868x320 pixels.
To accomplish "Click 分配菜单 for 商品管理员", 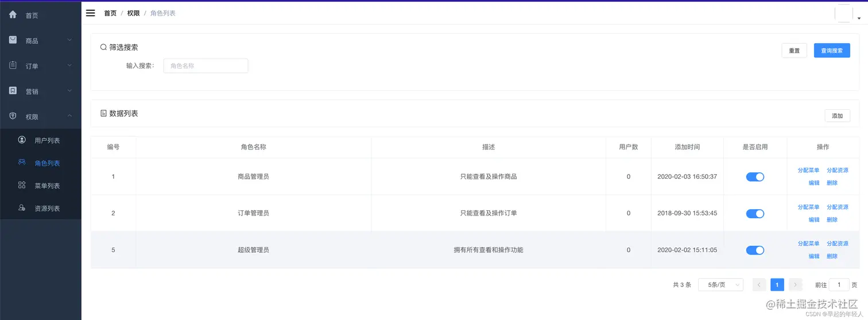I will tap(808, 170).
